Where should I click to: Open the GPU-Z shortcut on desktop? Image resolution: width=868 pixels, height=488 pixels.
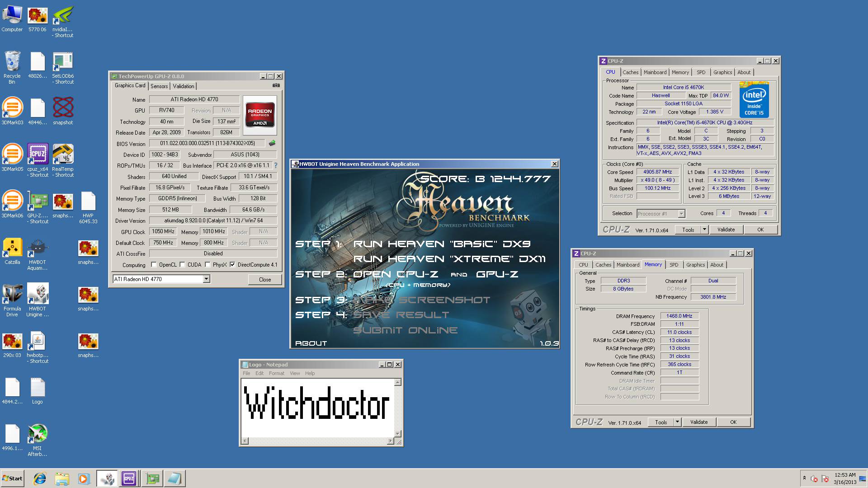[38, 207]
